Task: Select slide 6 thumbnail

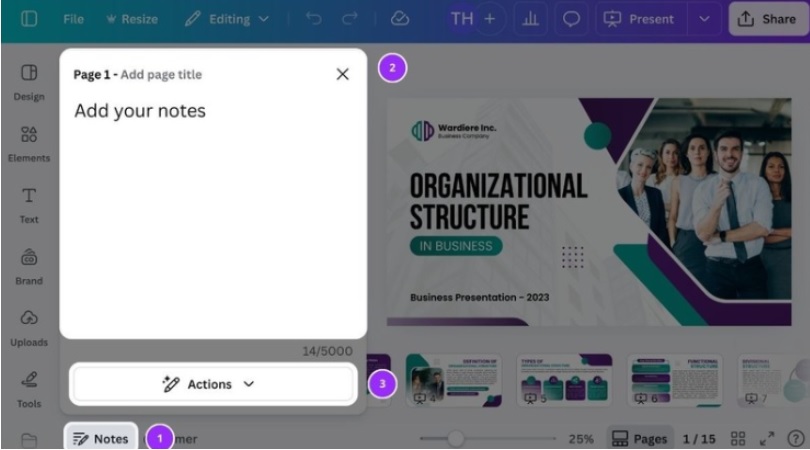Action: pos(675,380)
